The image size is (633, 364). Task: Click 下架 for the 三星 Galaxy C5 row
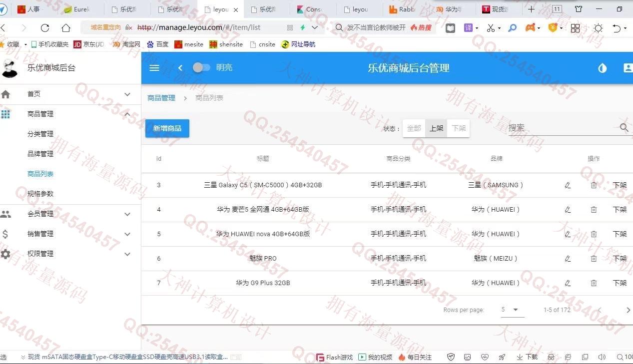(x=620, y=185)
